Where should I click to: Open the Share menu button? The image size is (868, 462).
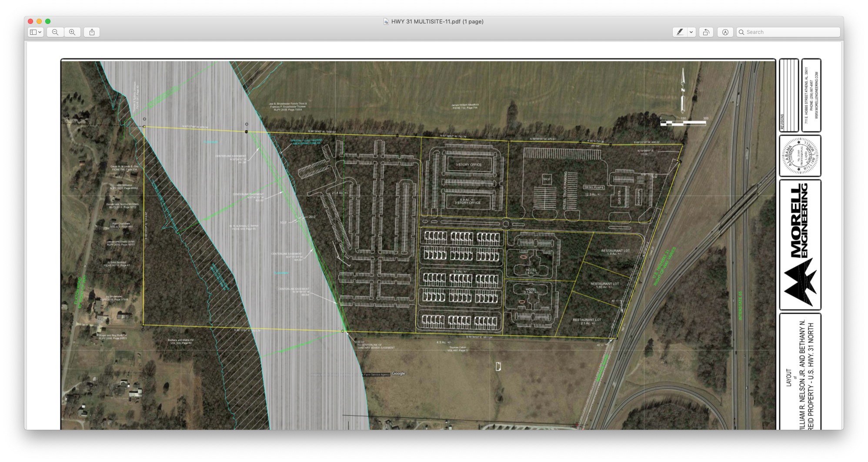[x=92, y=32]
